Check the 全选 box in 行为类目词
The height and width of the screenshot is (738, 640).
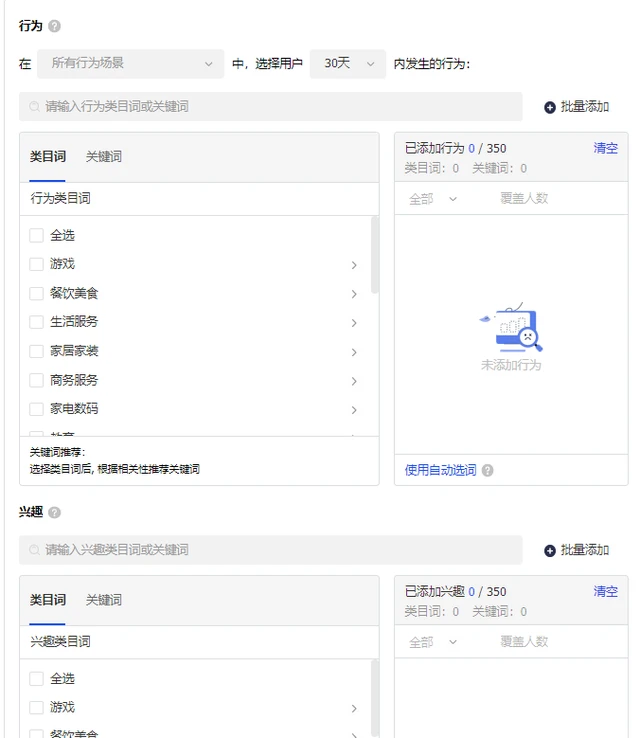click(x=36, y=236)
